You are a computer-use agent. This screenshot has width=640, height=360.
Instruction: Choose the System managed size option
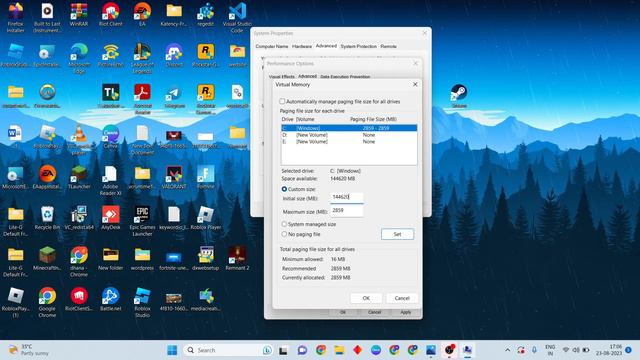tap(284, 224)
